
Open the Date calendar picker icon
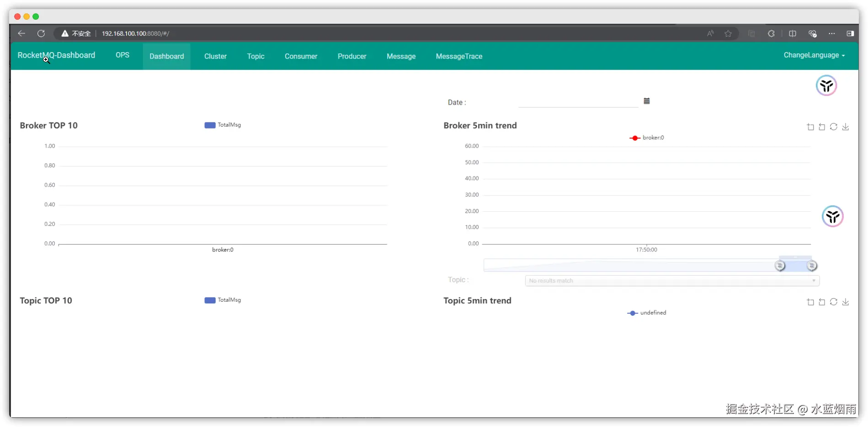tap(646, 101)
